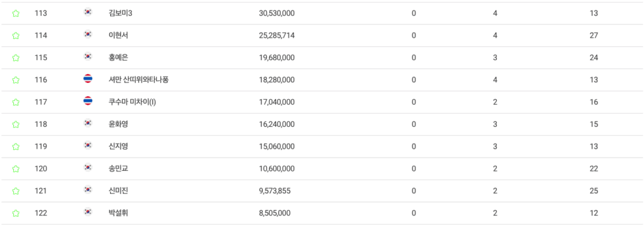This screenshot has width=644, height=226.
Task: Toggle favorite star for rank 114
Action: click(x=16, y=36)
